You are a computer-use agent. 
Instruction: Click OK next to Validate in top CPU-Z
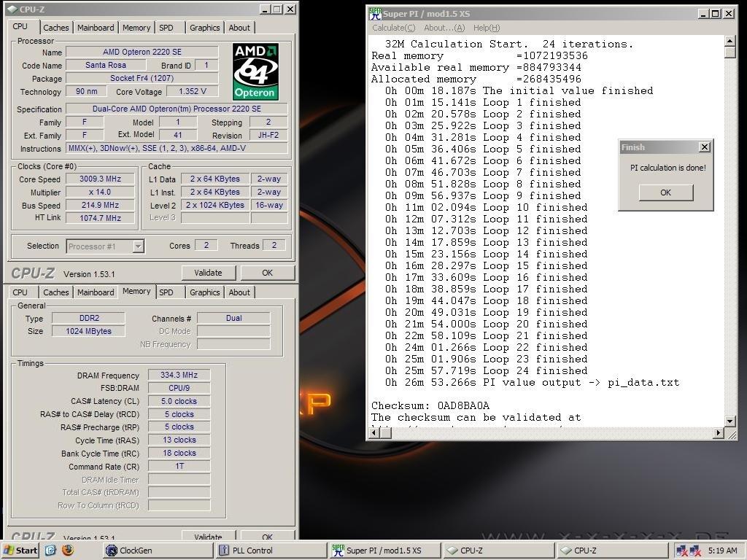pos(267,273)
